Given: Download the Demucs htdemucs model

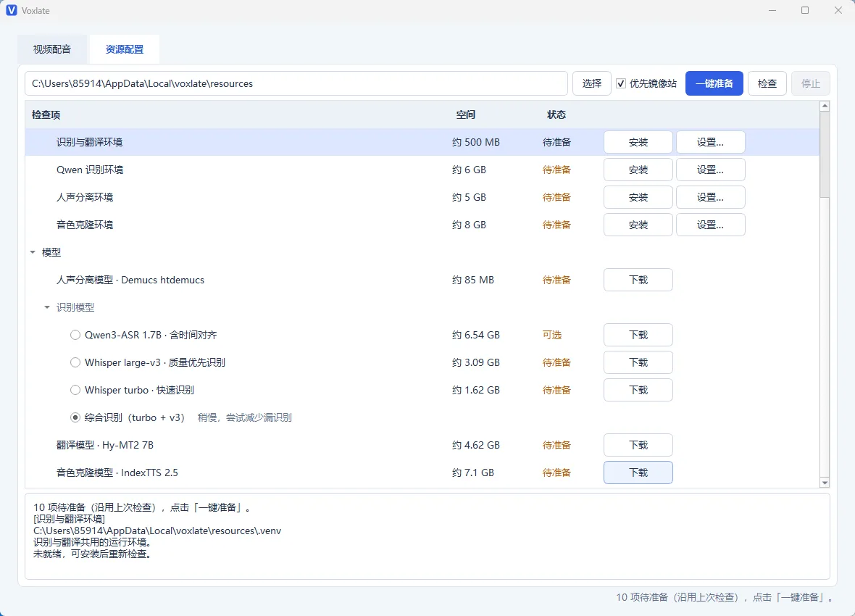Looking at the screenshot, I should (x=638, y=280).
